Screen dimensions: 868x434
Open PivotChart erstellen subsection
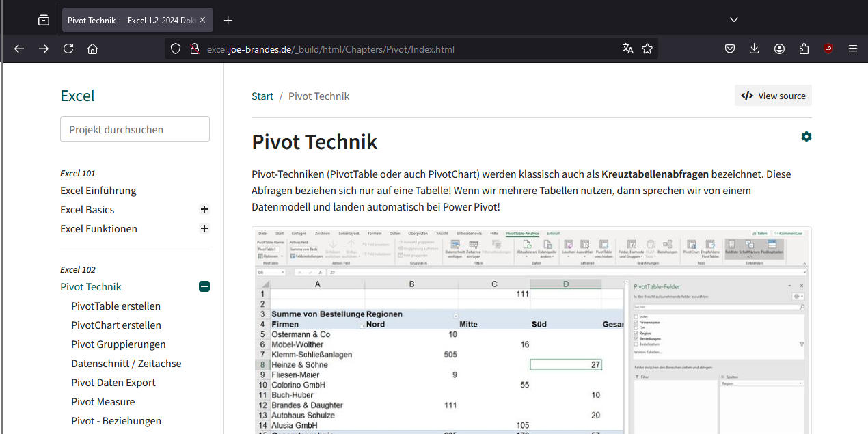pyautogui.click(x=116, y=325)
